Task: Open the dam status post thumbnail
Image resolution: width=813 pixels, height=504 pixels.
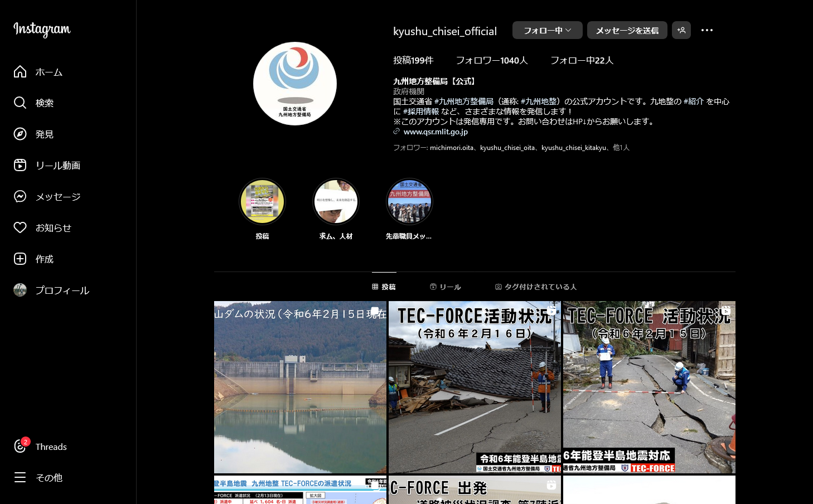Action: pos(300,387)
